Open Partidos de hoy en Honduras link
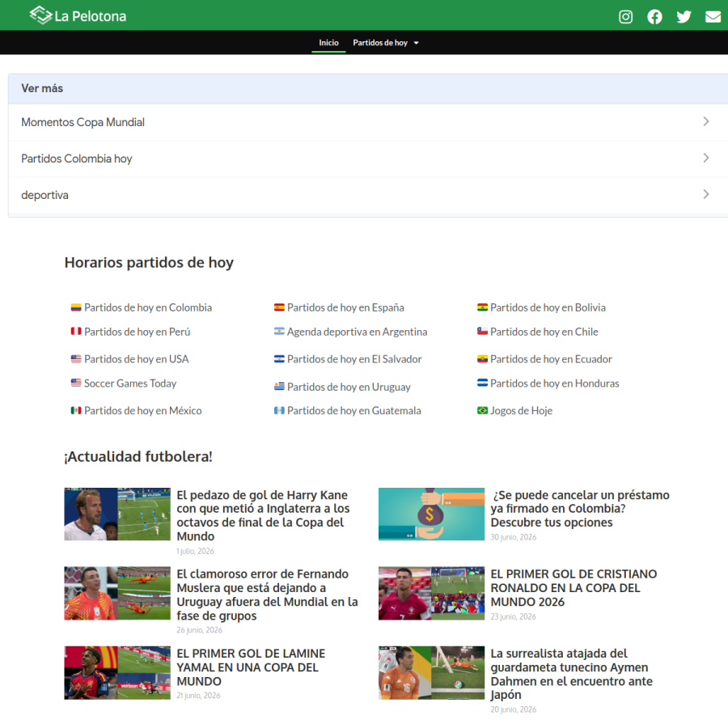Viewport: 728px width, 728px height. coord(555,383)
